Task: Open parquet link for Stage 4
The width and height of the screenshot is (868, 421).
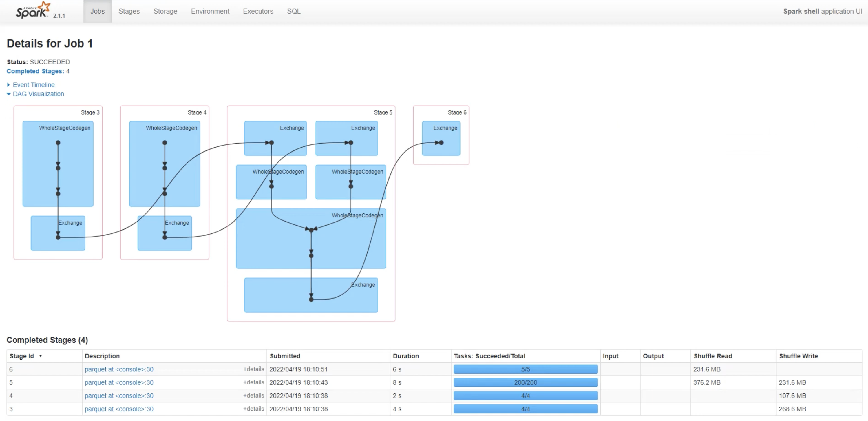Action: point(119,395)
